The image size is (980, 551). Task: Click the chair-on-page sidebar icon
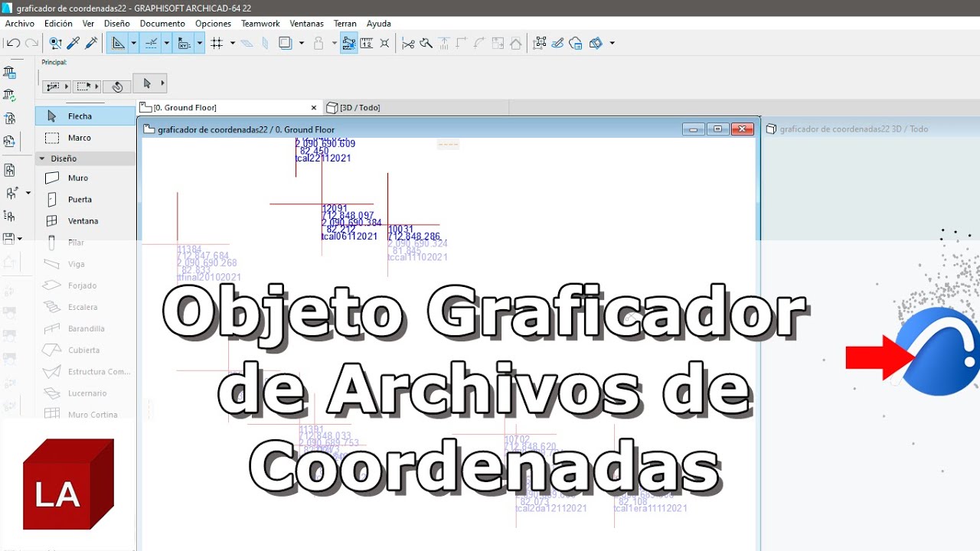(9, 170)
